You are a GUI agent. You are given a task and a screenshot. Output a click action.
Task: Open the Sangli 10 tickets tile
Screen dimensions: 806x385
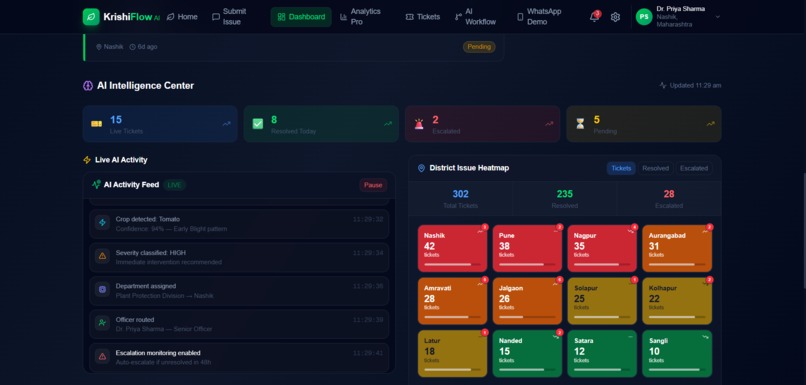tap(677, 354)
